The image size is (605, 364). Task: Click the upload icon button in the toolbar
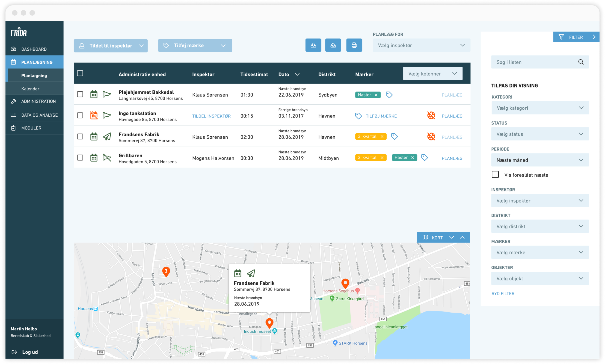pos(333,45)
